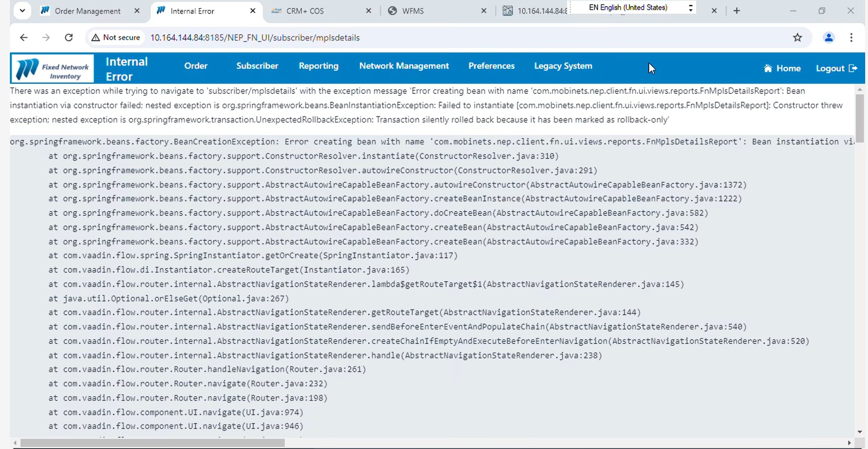Click the horizontal scrollbar thumb
The width and height of the screenshot is (868, 449).
pyautogui.click(x=152, y=443)
